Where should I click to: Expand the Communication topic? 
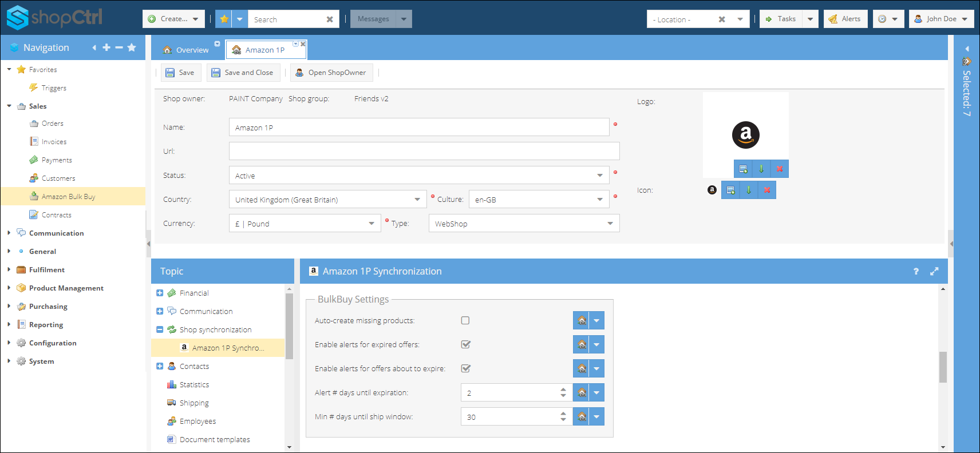160,311
